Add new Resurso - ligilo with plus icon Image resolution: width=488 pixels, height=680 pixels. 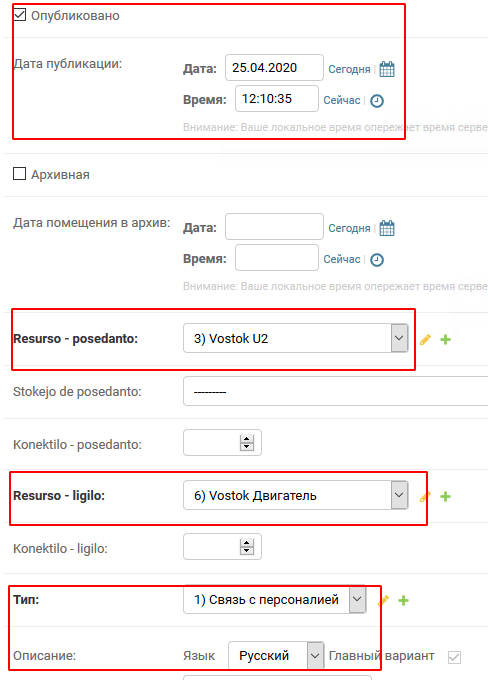pyautogui.click(x=445, y=497)
